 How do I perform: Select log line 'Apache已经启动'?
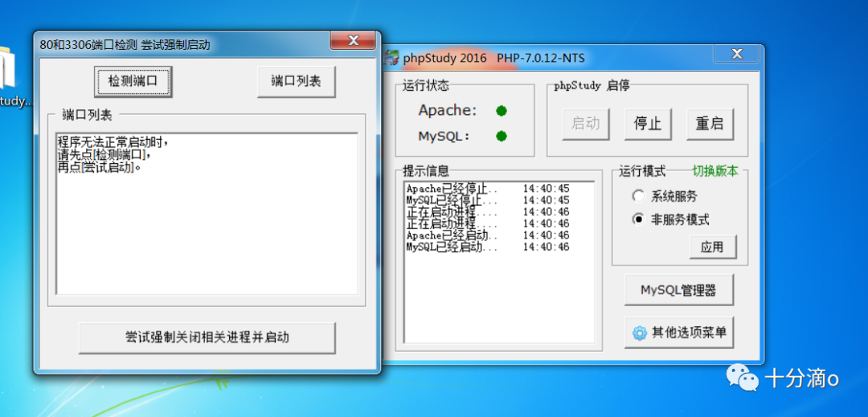(x=487, y=235)
